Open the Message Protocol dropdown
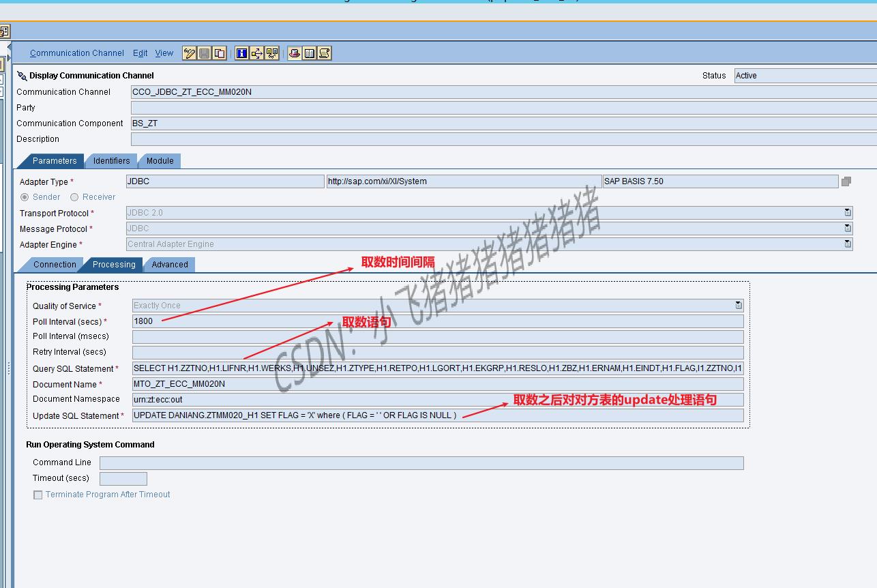877x588 pixels. (848, 229)
